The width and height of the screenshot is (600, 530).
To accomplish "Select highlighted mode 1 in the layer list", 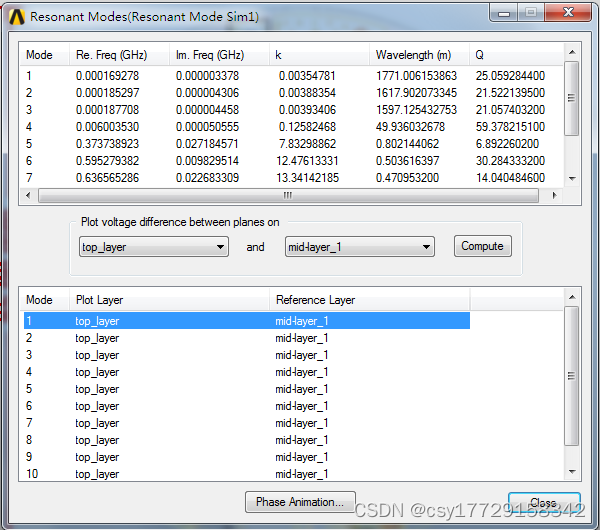I will (247, 321).
